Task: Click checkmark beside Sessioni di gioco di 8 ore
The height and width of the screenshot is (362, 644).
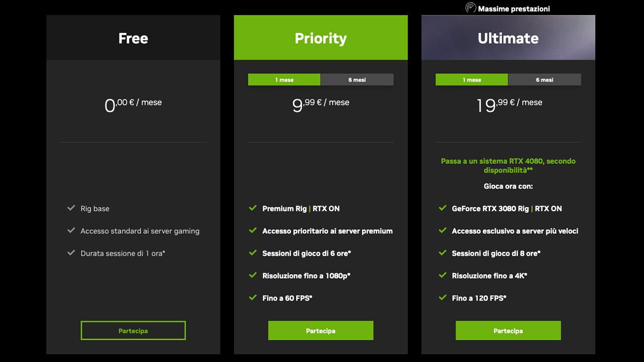Action: click(442, 252)
